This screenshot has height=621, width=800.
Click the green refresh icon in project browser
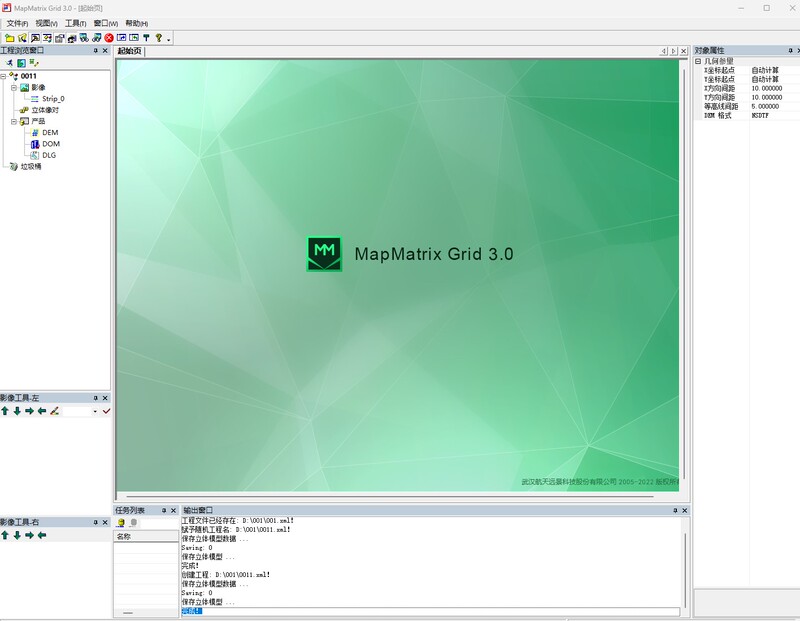pyautogui.click(x=21, y=63)
